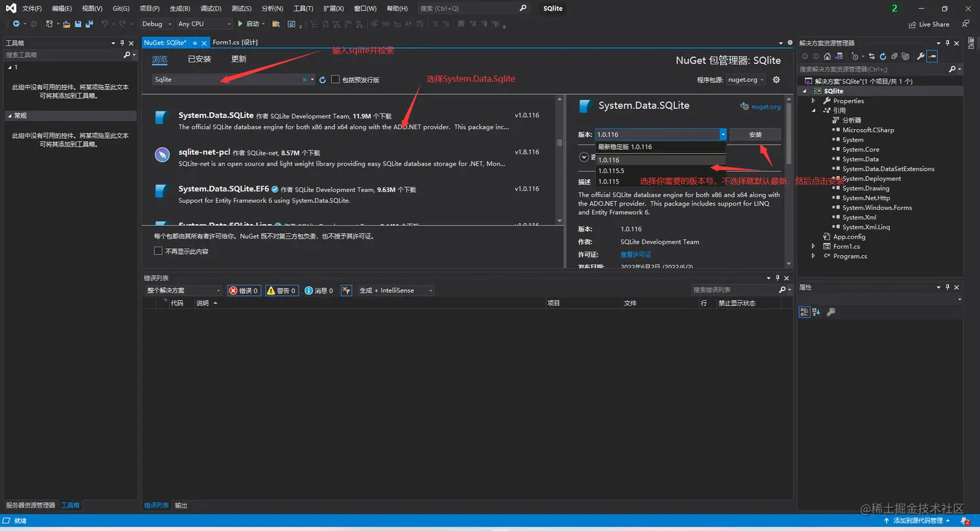Open the Debug (调试) menu
980x531 pixels.
211,8
